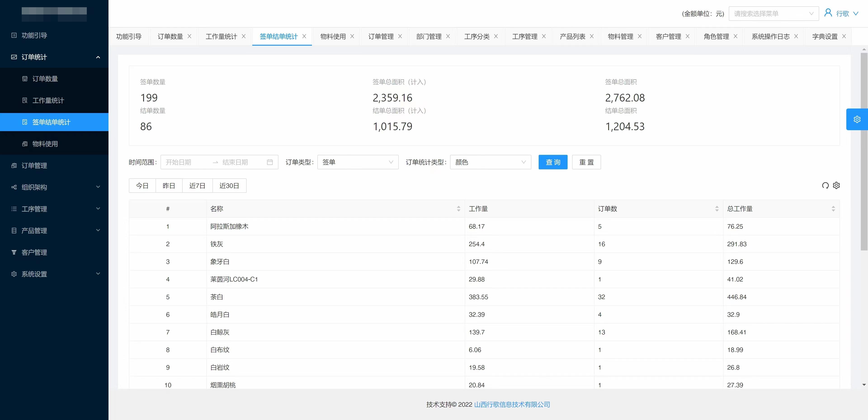The height and width of the screenshot is (420, 868).
Task: Click the 签单结单统计 sidebar icon
Action: tap(25, 122)
